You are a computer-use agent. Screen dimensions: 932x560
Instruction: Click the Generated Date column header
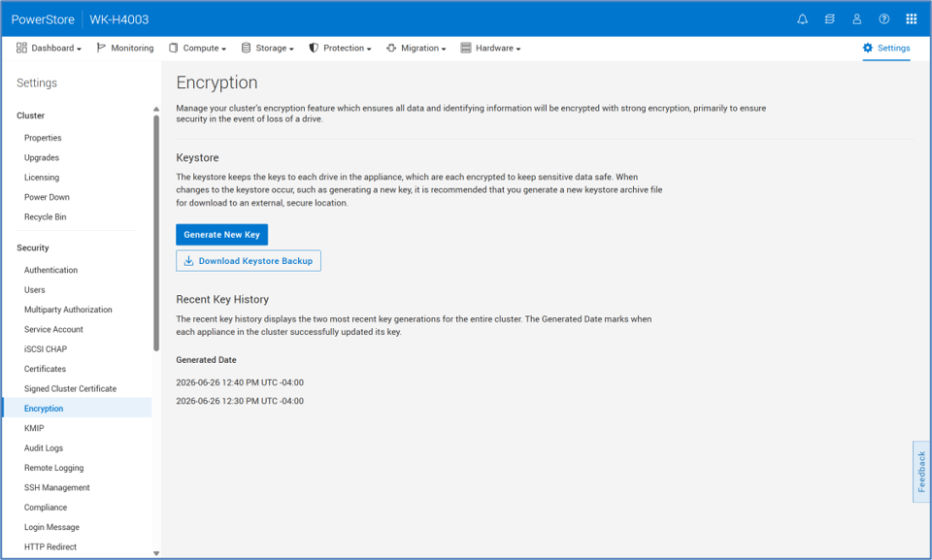click(206, 360)
